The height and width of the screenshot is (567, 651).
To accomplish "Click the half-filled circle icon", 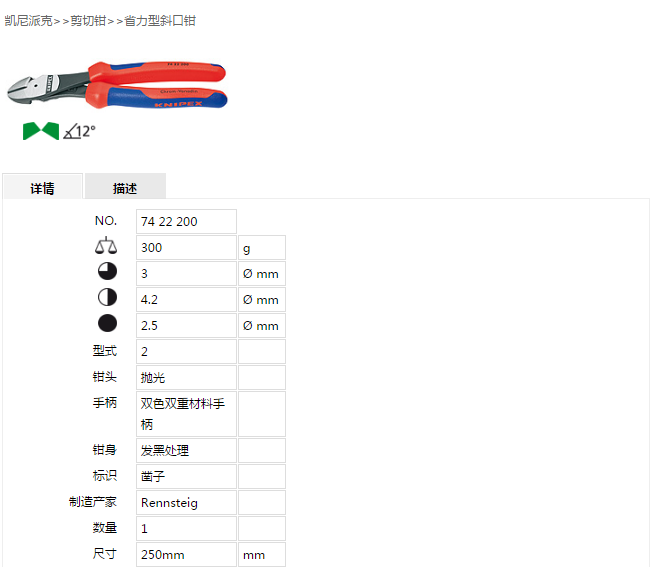I will point(107,297).
